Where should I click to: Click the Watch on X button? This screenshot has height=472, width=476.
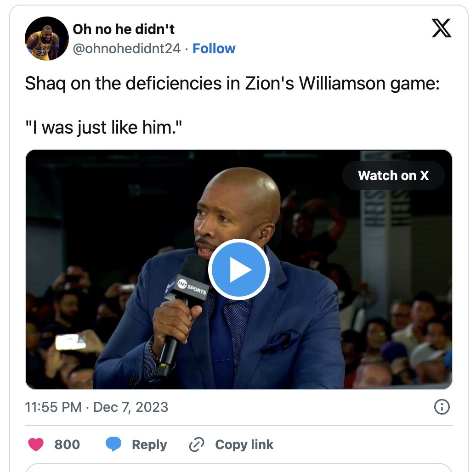(x=393, y=175)
